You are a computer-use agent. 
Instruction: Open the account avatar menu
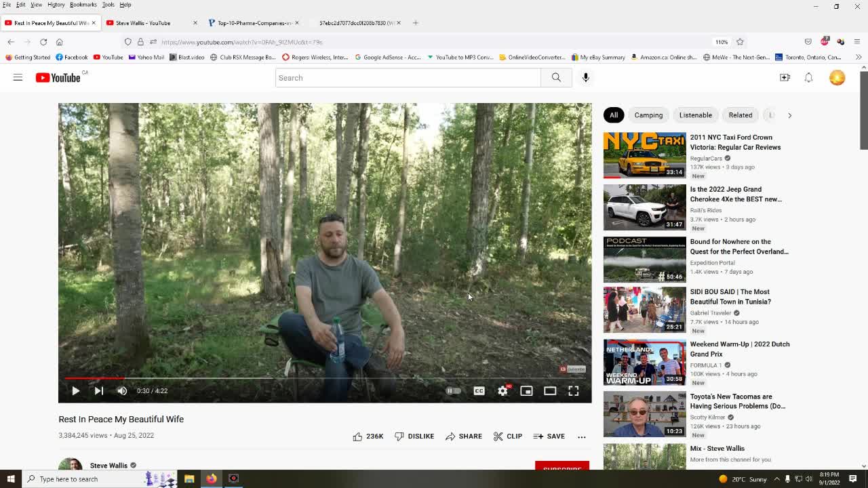click(837, 78)
